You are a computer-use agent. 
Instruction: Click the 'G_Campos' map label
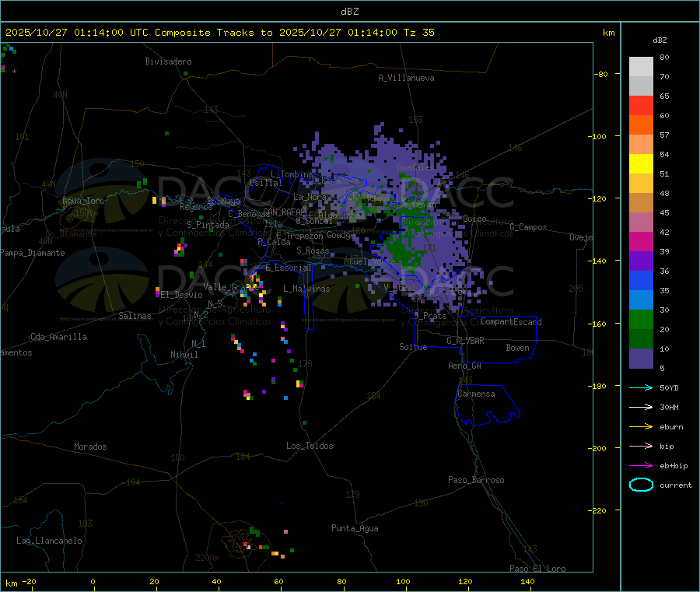pos(529,227)
